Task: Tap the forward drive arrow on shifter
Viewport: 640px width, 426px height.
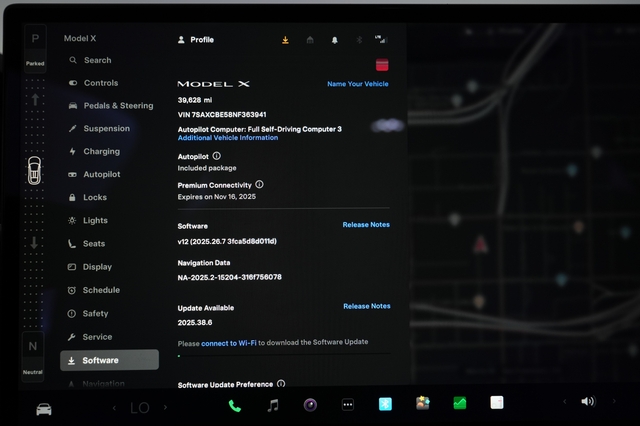Action: tap(35, 99)
